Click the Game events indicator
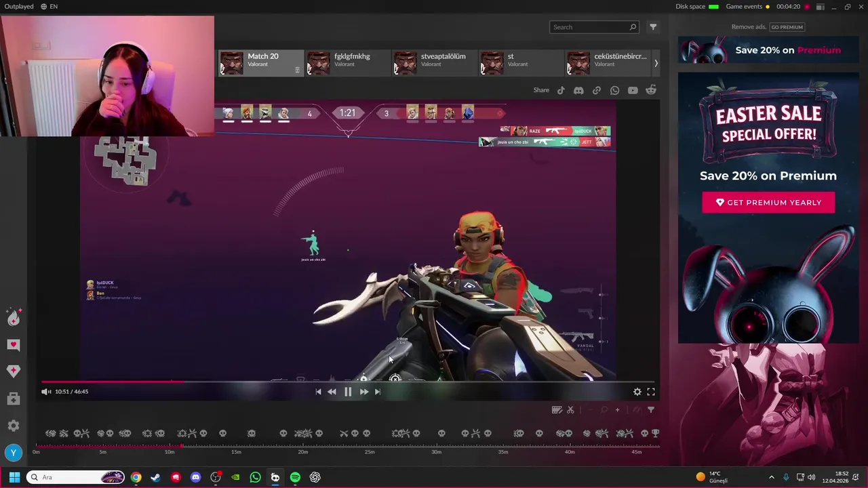The image size is (868, 488). [748, 7]
